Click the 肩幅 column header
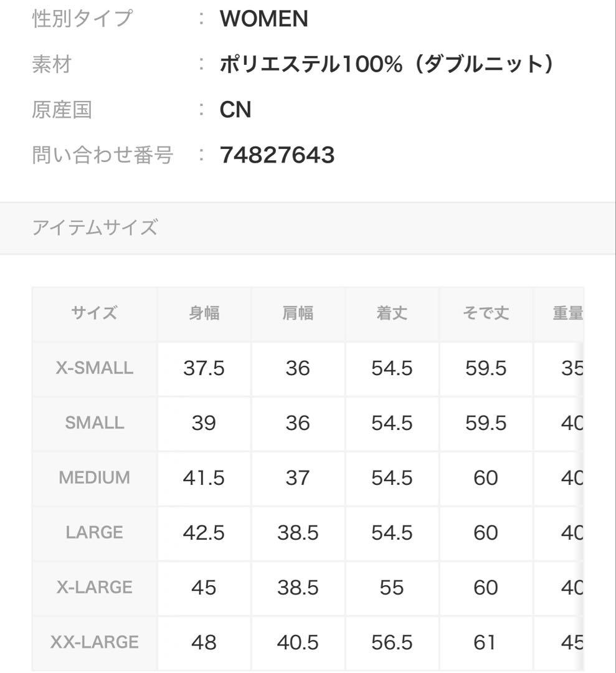 pos(298,313)
